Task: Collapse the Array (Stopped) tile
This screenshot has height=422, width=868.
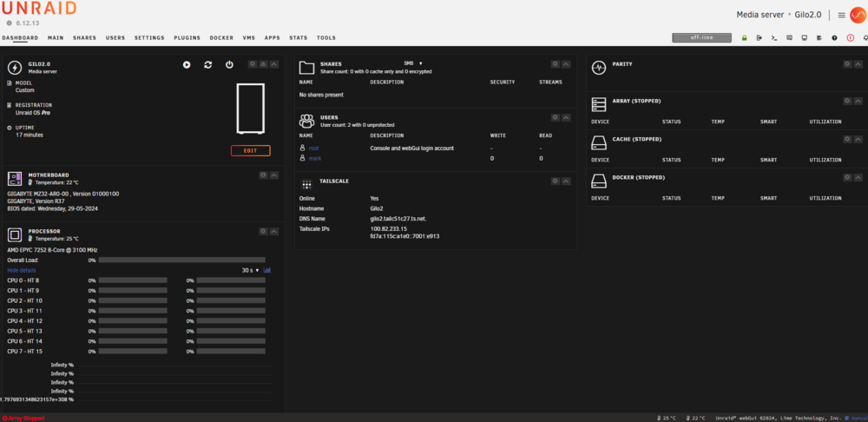Action: click(x=858, y=101)
